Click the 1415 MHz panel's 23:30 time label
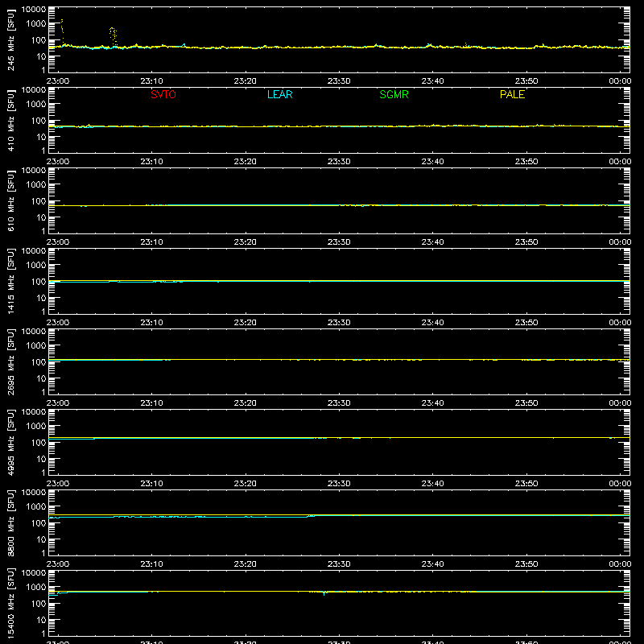644x644 pixels. pyautogui.click(x=339, y=323)
